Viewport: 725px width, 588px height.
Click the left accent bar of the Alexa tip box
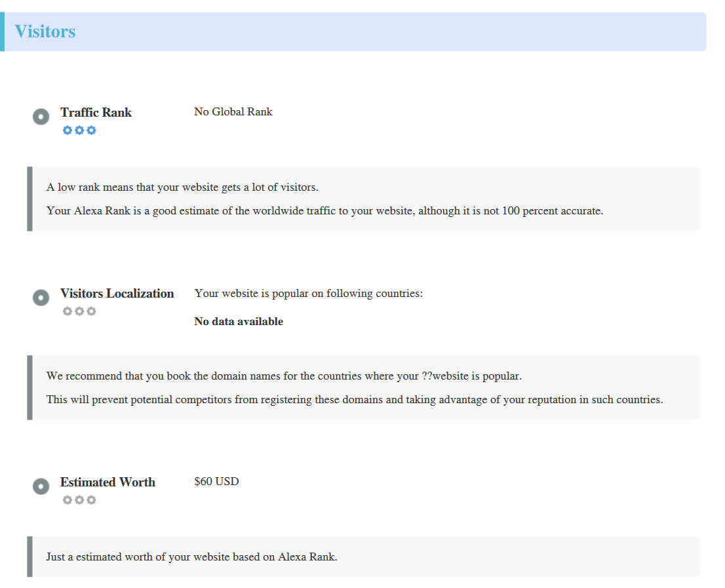[29, 198]
